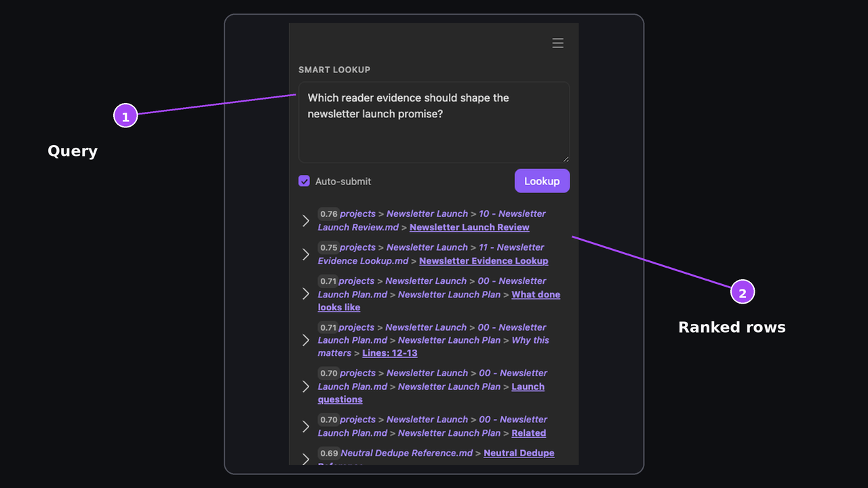Click the purple Lookup button
Image resolution: width=868 pixels, height=488 pixels.
click(x=542, y=181)
